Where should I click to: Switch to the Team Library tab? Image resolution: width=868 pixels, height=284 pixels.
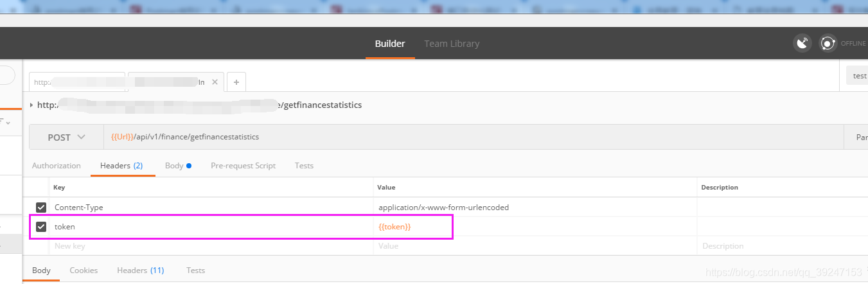[x=452, y=44]
